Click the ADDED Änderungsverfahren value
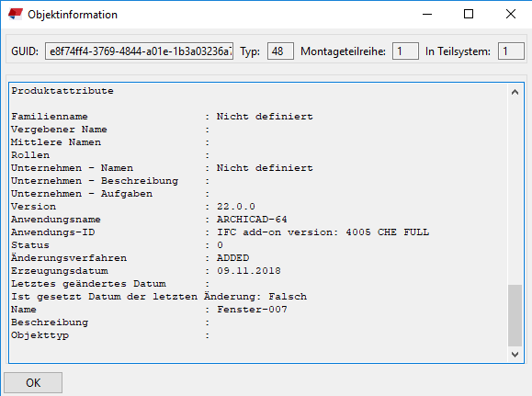This screenshot has width=532, height=396. coord(233,258)
